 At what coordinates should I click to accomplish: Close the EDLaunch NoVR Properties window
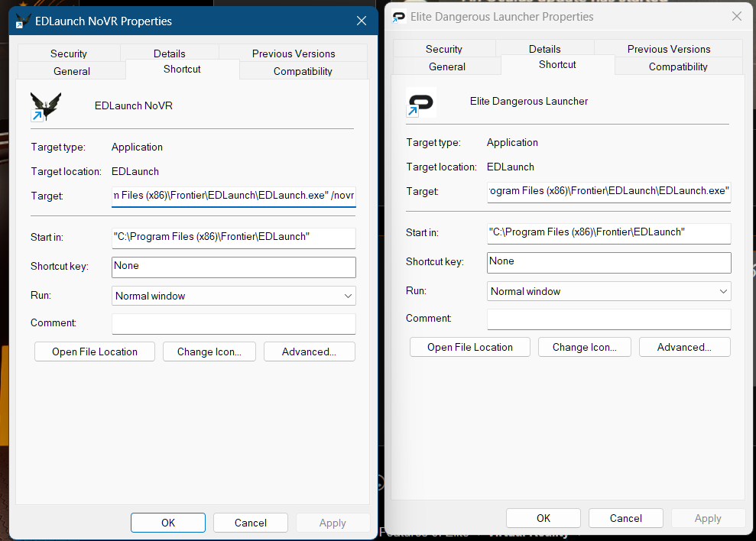click(362, 21)
